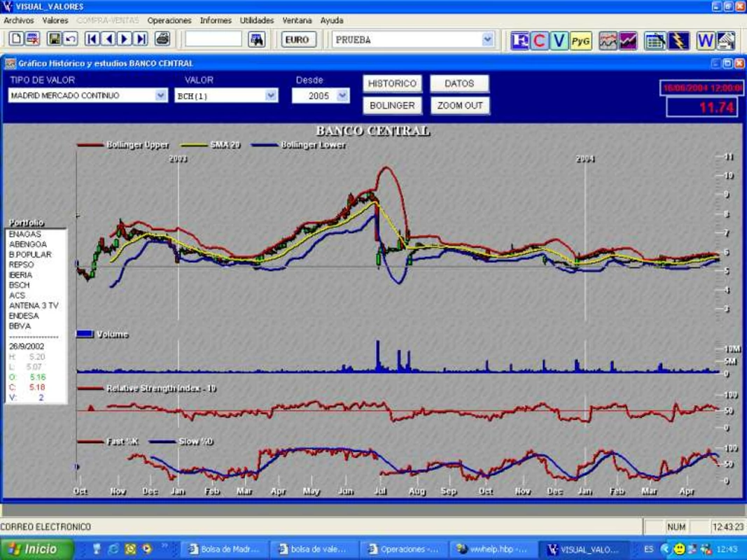Select IBERIA in the Portfolio list
747x560 pixels.
20,275
